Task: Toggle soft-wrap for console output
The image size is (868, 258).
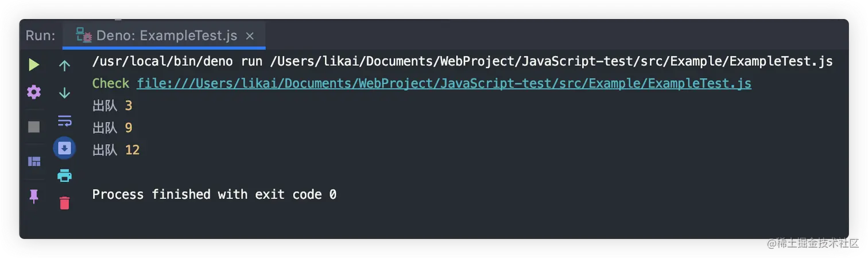Action: click(64, 121)
